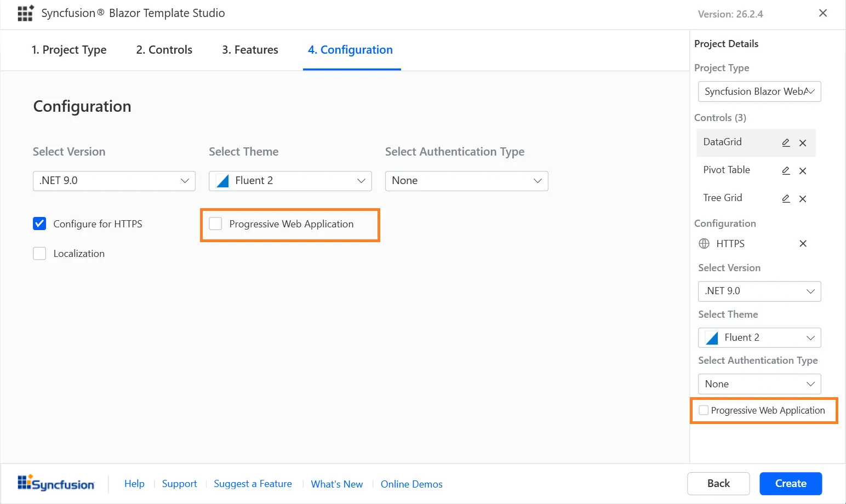The height and width of the screenshot is (504, 846).
Task: Click the edit pencil icon for Pivot Table
Action: [786, 170]
